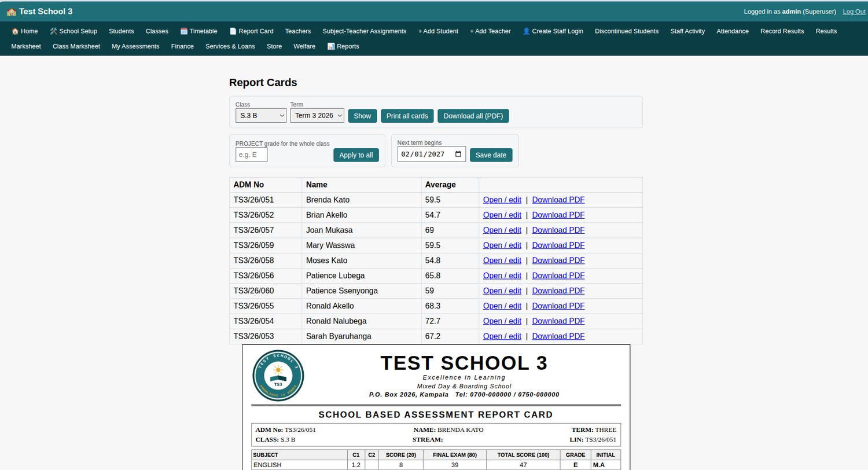The height and width of the screenshot is (470, 868).
Task: Open Services & Loans
Action: pos(230,46)
